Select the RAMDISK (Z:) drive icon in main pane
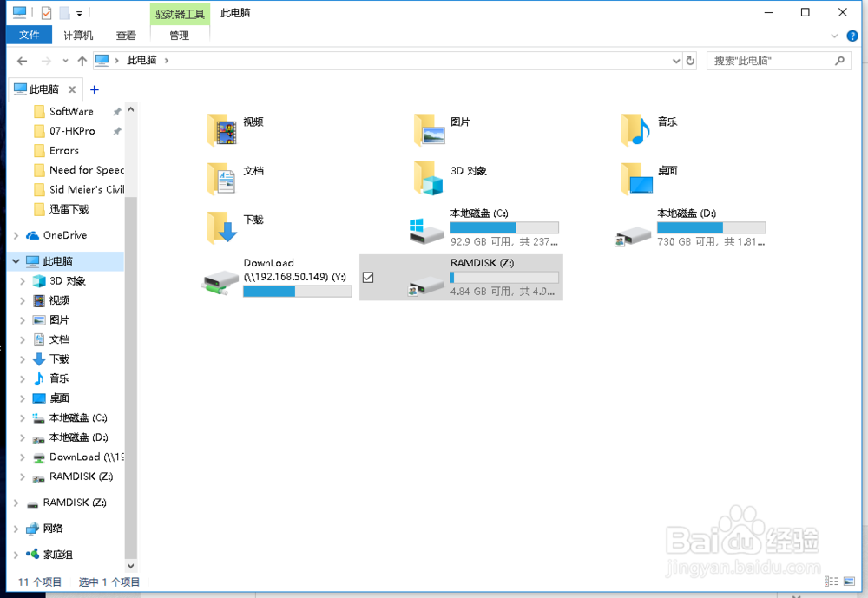Image resolution: width=868 pixels, height=598 pixels. 426,285
